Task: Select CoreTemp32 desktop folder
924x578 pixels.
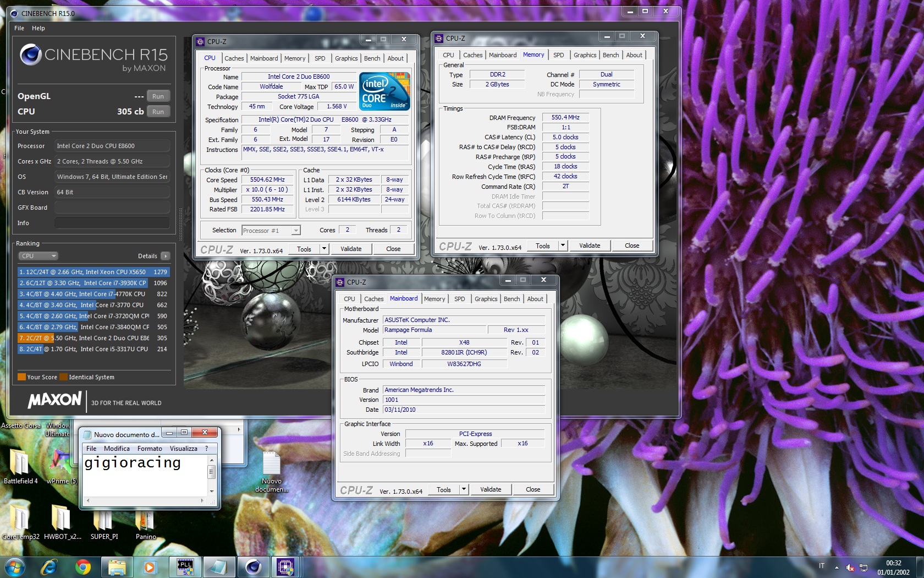Action: click(x=20, y=522)
